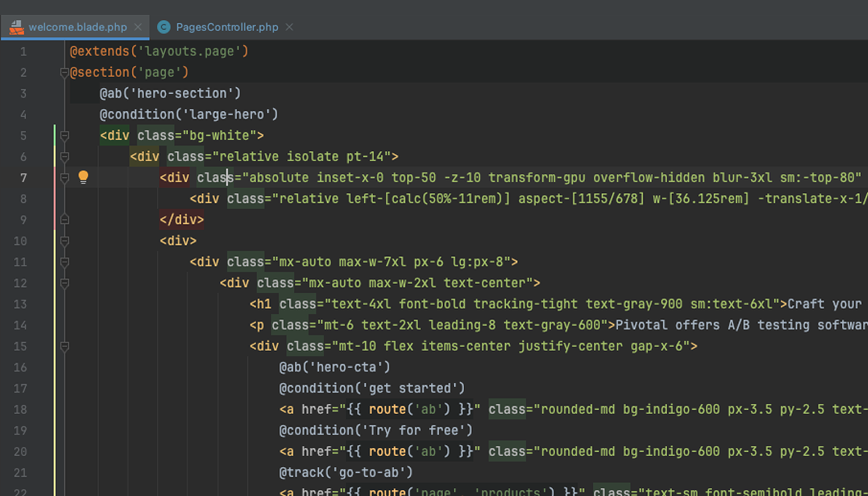Image resolution: width=868 pixels, height=496 pixels.
Task: Click the class icon on PagesController tab
Action: pyautogui.click(x=164, y=27)
